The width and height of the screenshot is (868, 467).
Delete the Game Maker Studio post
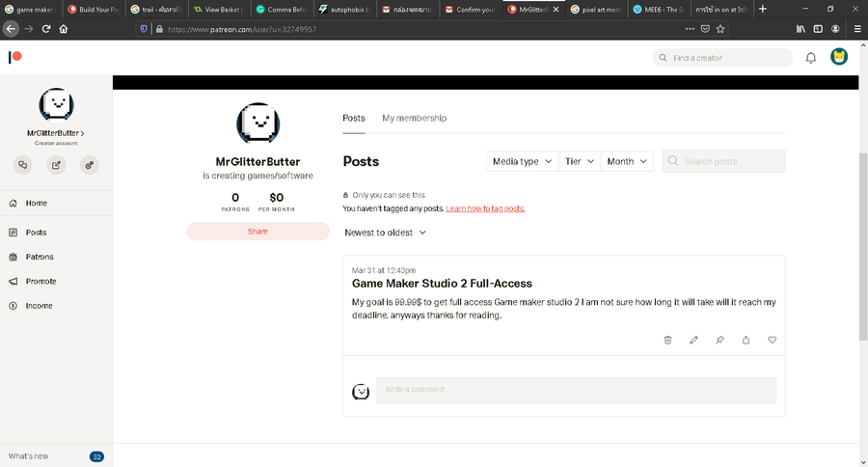coord(667,340)
